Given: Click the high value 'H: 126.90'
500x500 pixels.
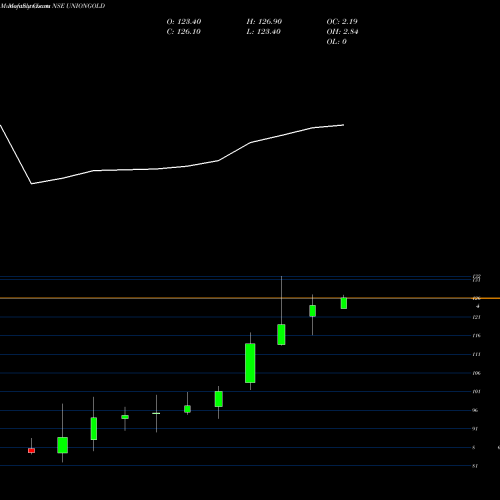Looking at the screenshot, I should [x=264, y=22].
